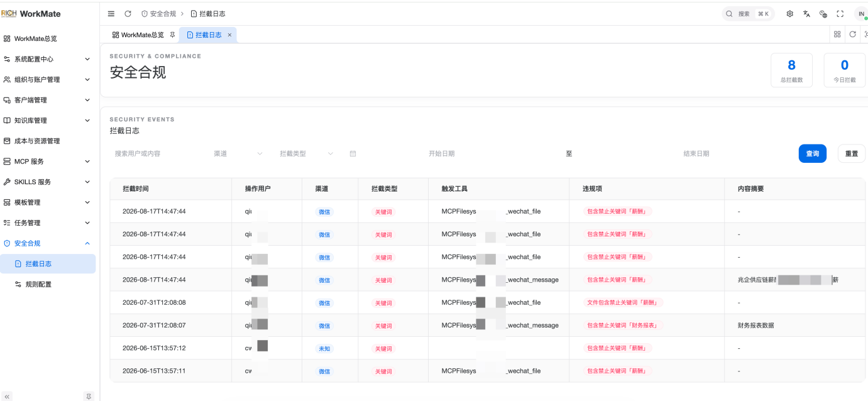868x401 pixels.
Task: Open the IN user avatar
Action: tap(861, 14)
